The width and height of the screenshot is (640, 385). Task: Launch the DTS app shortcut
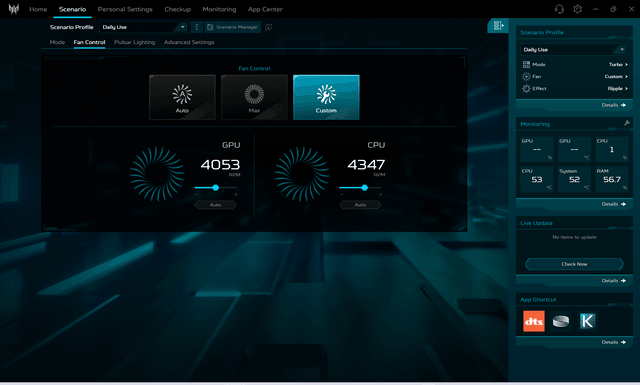point(533,321)
